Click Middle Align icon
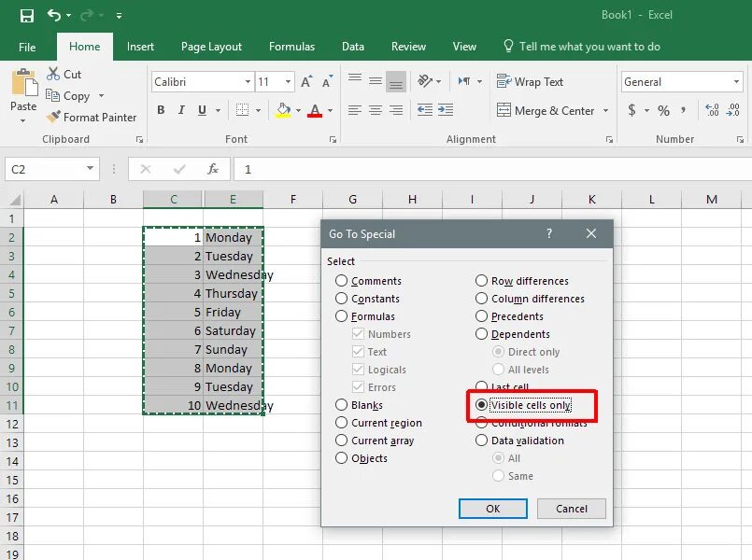 [x=376, y=80]
